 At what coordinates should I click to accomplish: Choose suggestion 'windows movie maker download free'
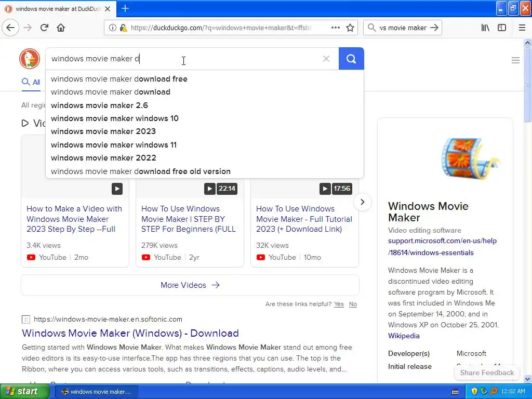[x=205, y=79]
